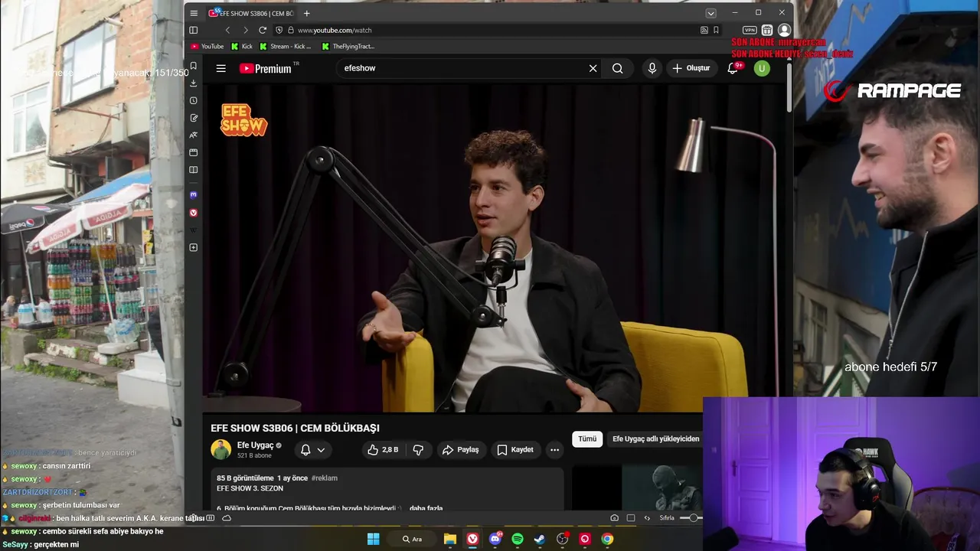Click the Paylaş share button
This screenshot has width=980, height=551.
(x=461, y=450)
